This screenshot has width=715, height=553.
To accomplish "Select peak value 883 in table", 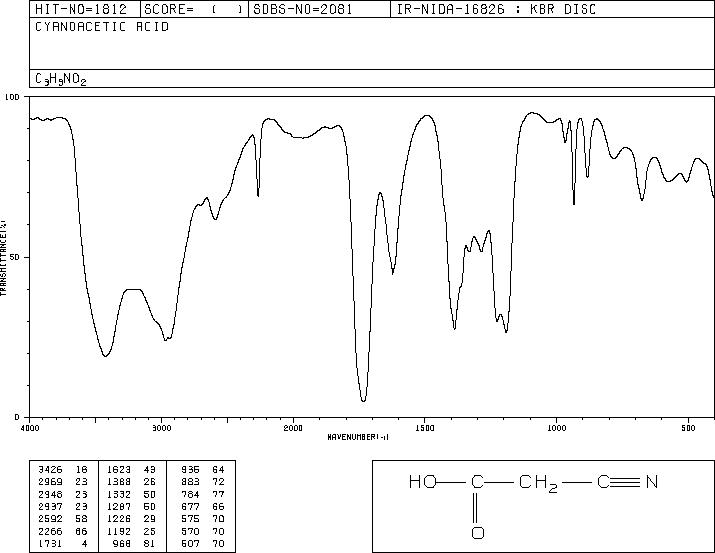I will (x=190, y=482).
